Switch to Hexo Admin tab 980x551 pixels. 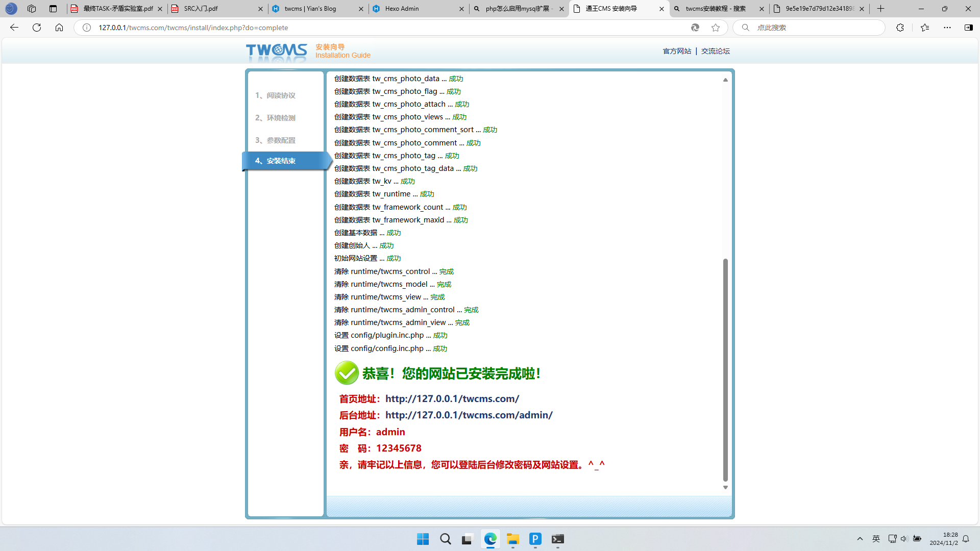419,9
